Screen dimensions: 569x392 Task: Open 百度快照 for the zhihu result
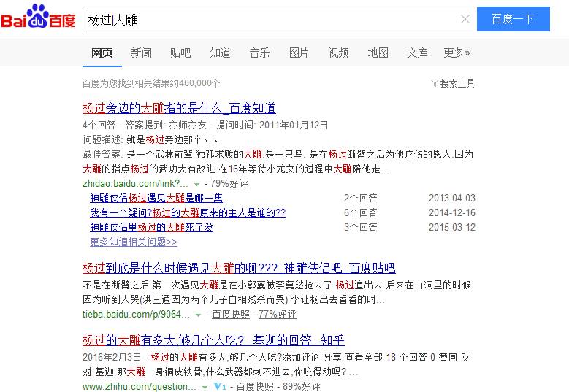pos(255,387)
